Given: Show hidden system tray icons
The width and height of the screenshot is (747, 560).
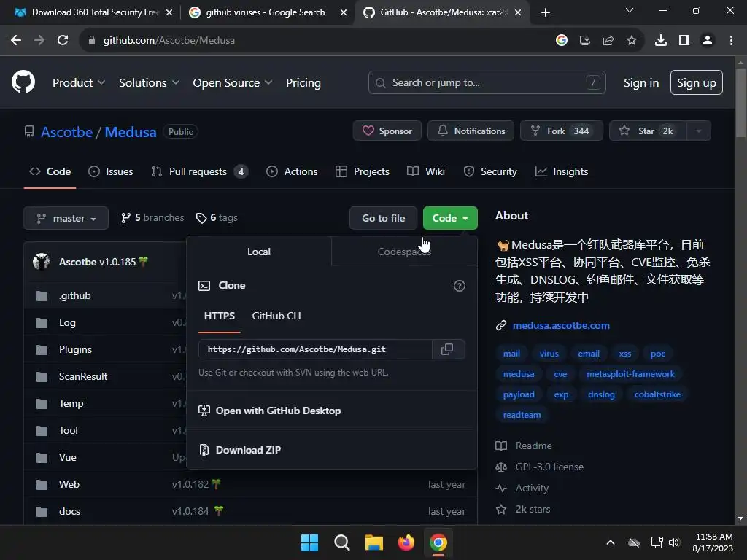Looking at the screenshot, I should point(611,542).
